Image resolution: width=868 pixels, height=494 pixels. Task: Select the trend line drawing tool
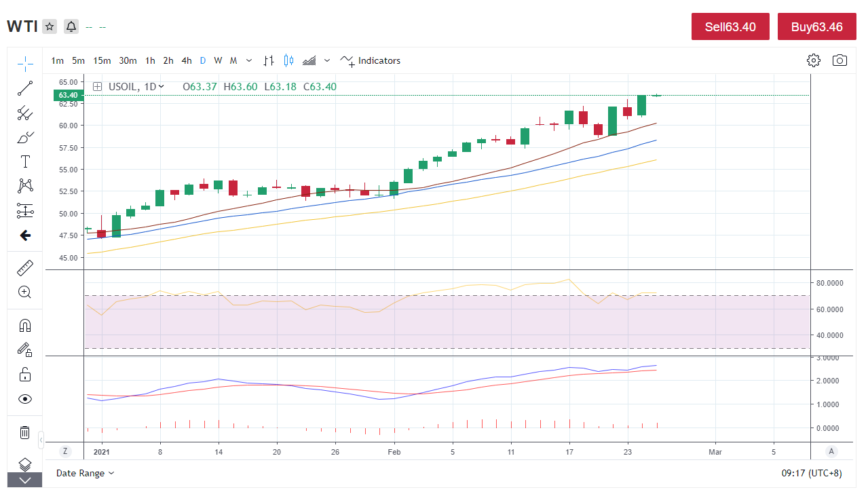[25, 88]
